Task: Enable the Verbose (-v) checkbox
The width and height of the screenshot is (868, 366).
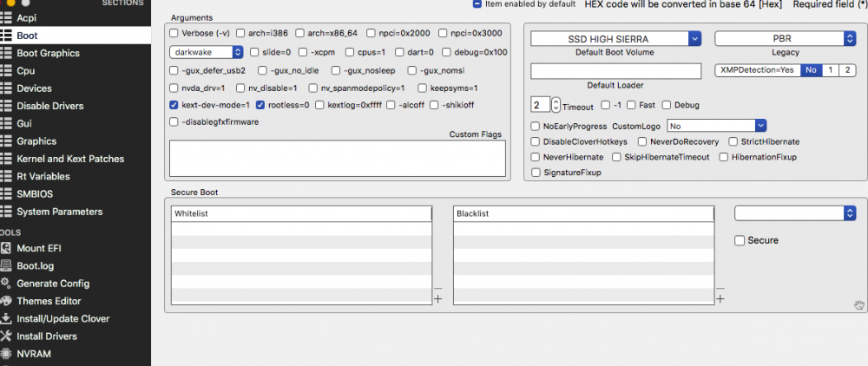Action: tap(174, 33)
